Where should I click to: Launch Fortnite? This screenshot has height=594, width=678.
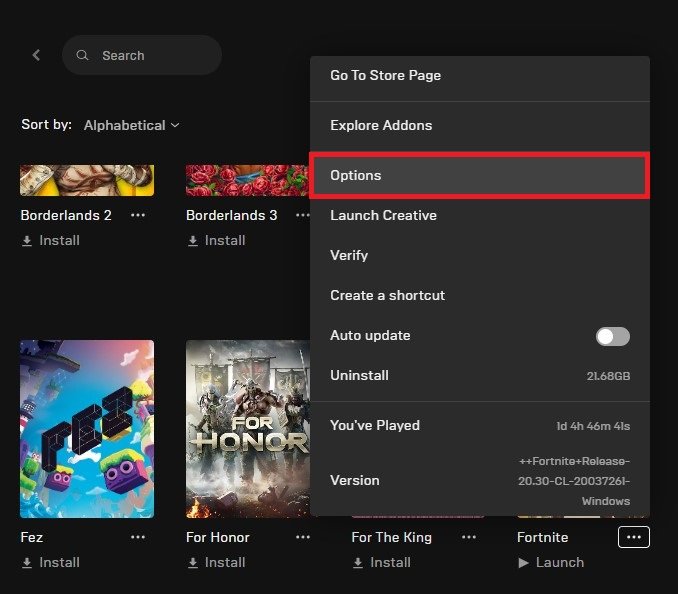pyautogui.click(x=551, y=562)
